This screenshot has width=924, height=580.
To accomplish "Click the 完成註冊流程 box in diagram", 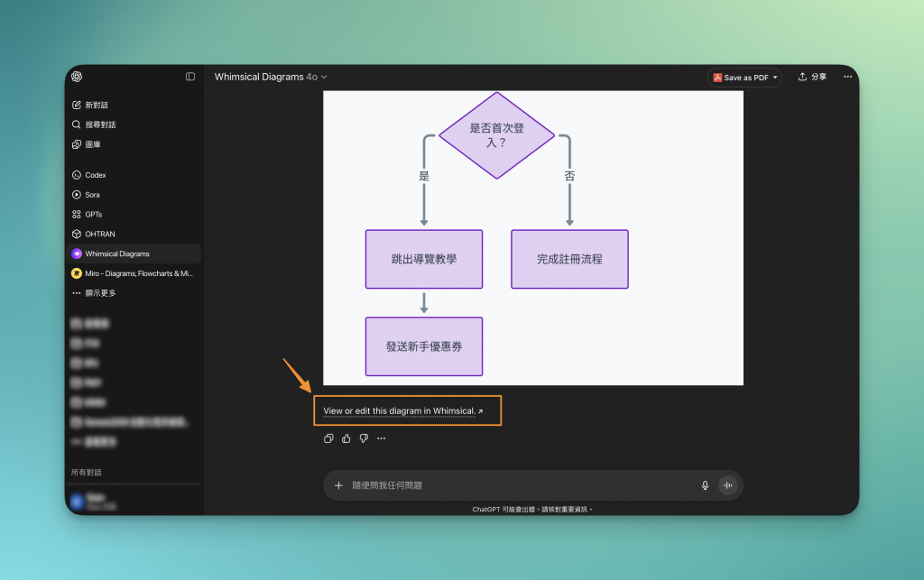I will pyautogui.click(x=570, y=259).
